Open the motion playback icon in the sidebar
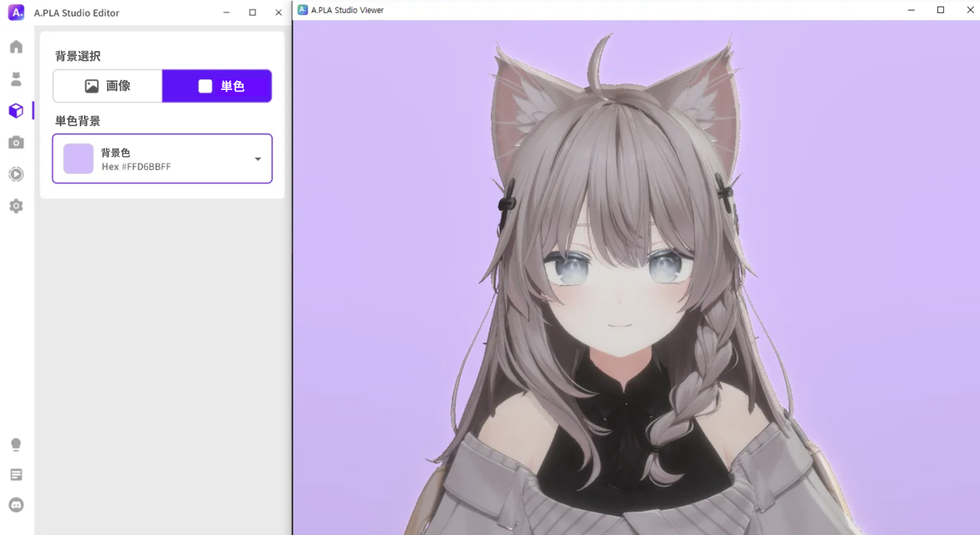Viewport: 980px width, 535px height. tap(16, 174)
